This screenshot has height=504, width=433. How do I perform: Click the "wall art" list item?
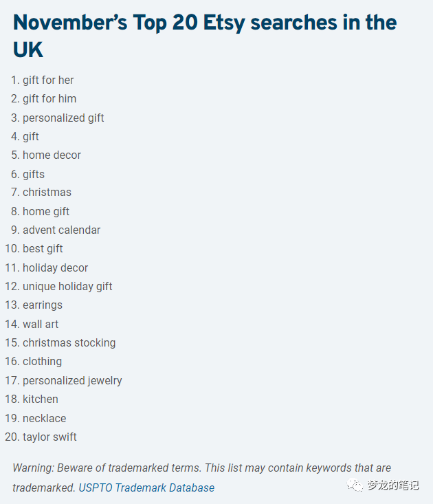coord(41,324)
